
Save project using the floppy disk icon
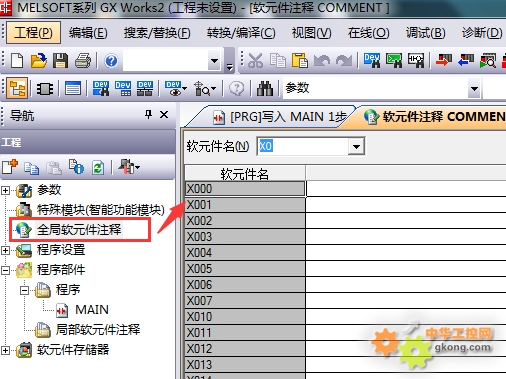tap(60, 61)
